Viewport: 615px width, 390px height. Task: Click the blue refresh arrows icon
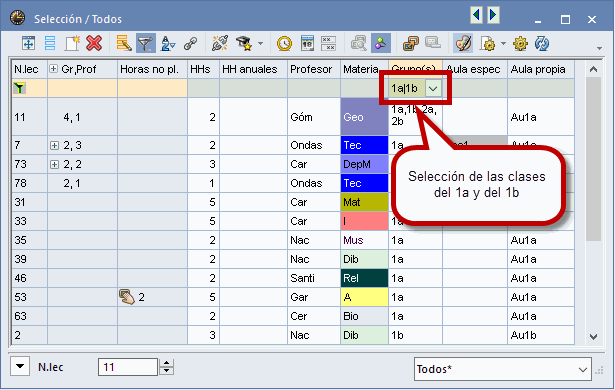pyautogui.click(x=542, y=44)
